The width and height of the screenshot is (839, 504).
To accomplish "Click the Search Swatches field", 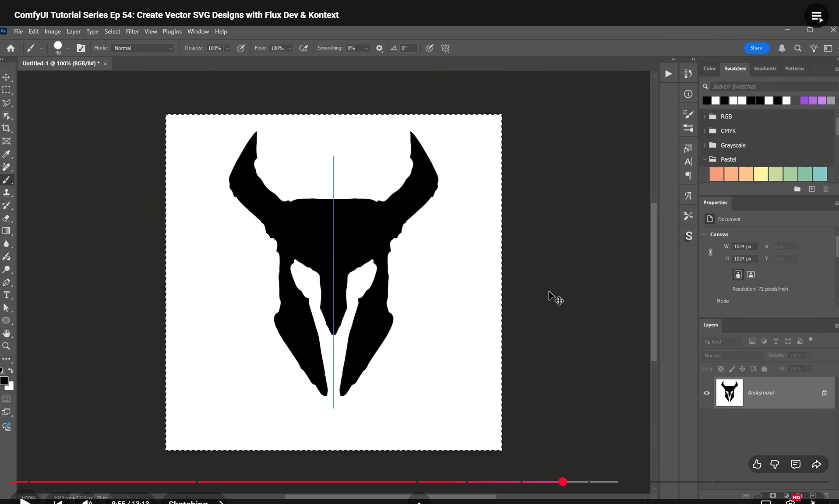I will coord(771,87).
